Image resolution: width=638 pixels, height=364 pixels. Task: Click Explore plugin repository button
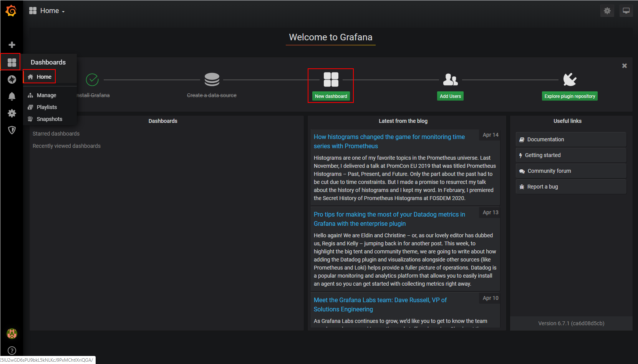pos(570,96)
